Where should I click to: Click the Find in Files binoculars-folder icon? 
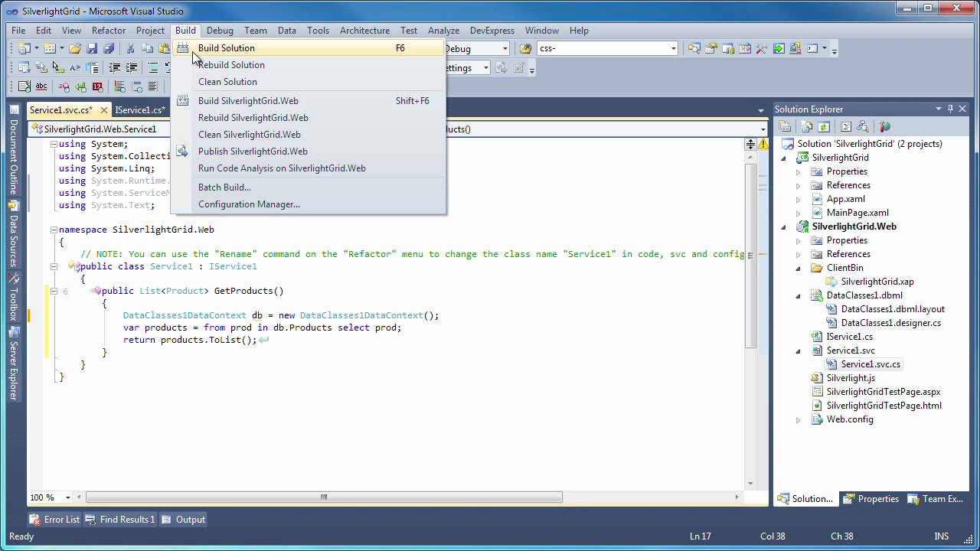(525, 48)
